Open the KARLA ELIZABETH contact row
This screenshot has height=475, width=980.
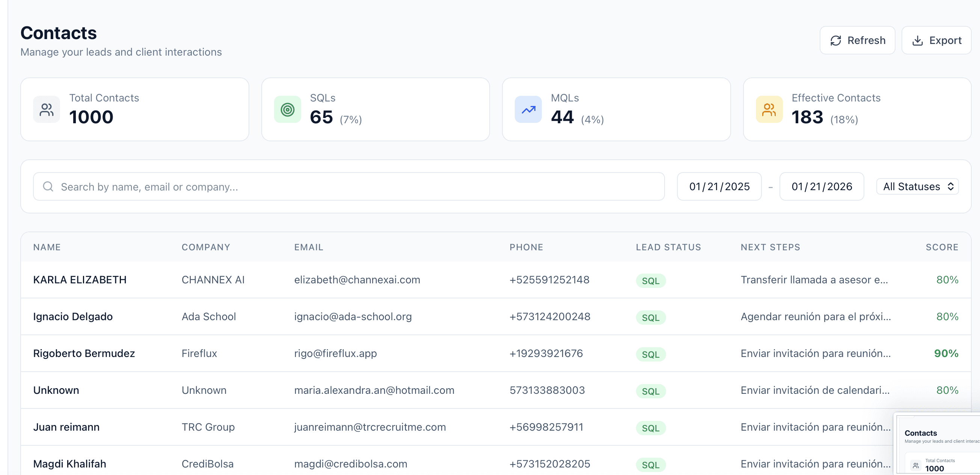tap(80, 280)
